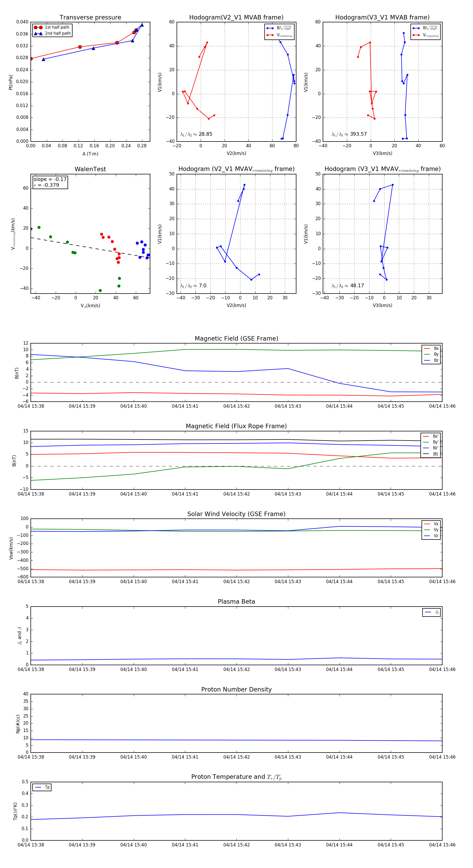The height and width of the screenshot is (868, 473).
Task: Click the 'Pt(nPa)' y-axis label
Action: coord(11,82)
